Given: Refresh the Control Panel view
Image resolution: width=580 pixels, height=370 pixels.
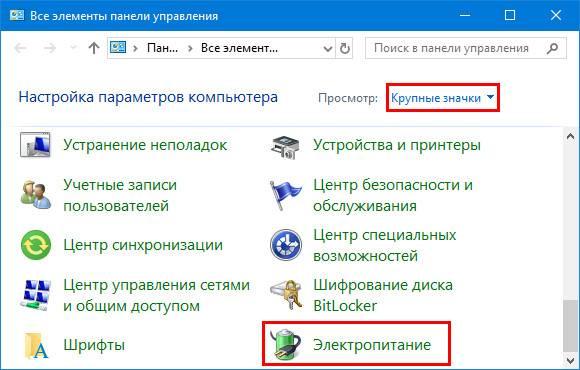Looking at the screenshot, I should point(344,48).
